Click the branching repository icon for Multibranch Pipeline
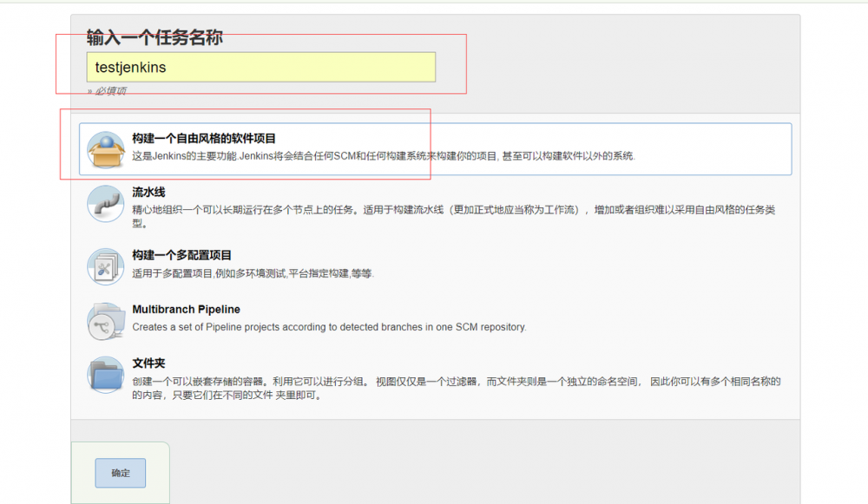The height and width of the screenshot is (504, 868). coord(105,321)
